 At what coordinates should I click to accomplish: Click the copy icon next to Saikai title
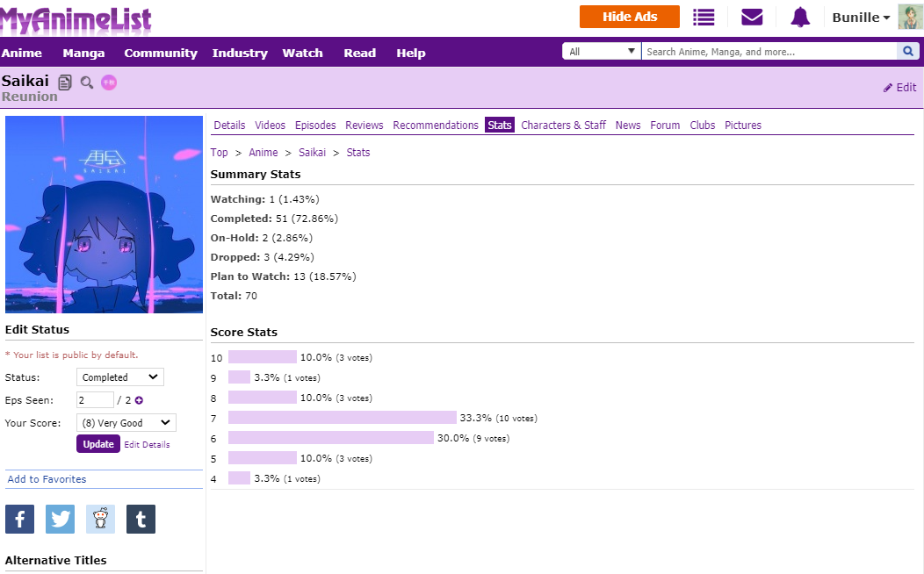tap(65, 83)
